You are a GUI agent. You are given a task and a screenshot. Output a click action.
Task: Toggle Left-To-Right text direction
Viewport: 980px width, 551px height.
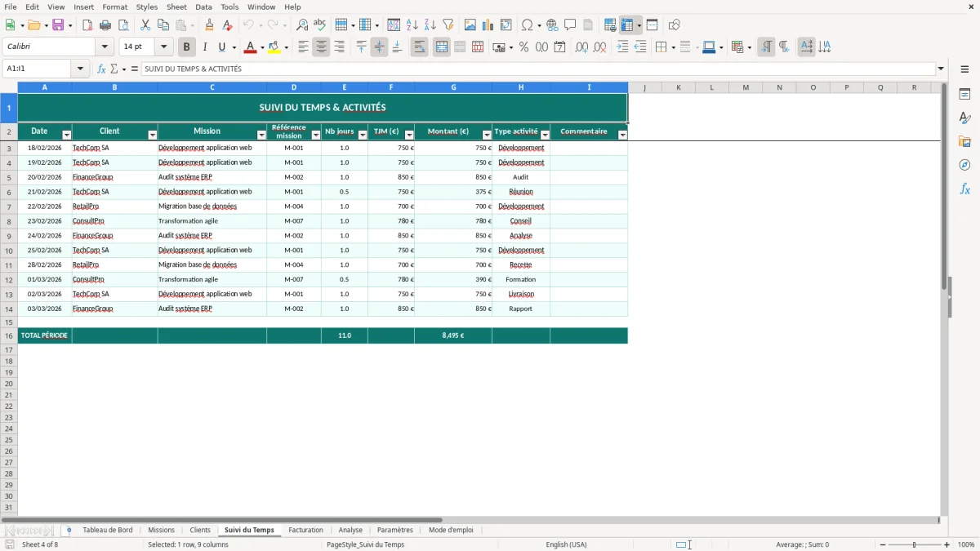(x=766, y=47)
